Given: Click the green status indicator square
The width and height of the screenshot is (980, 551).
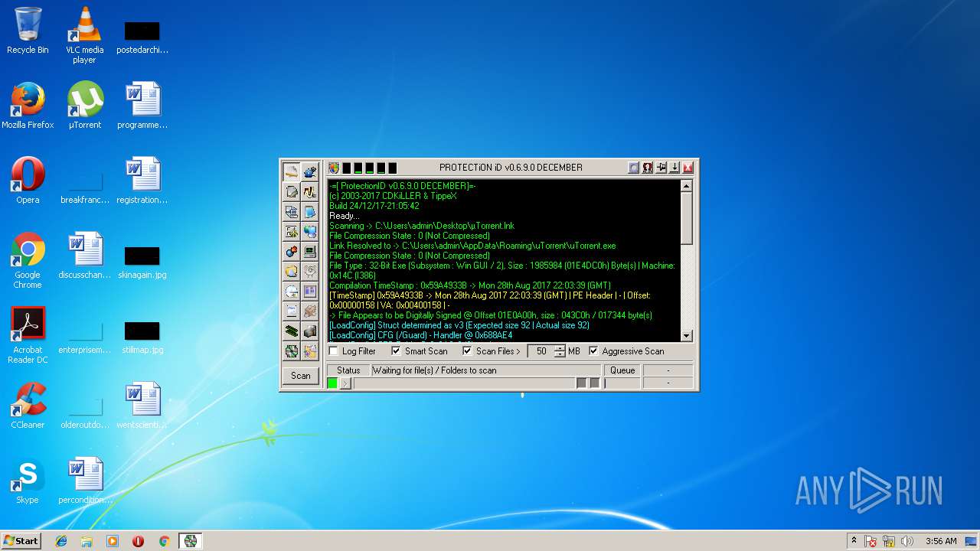Looking at the screenshot, I should click(x=332, y=383).
